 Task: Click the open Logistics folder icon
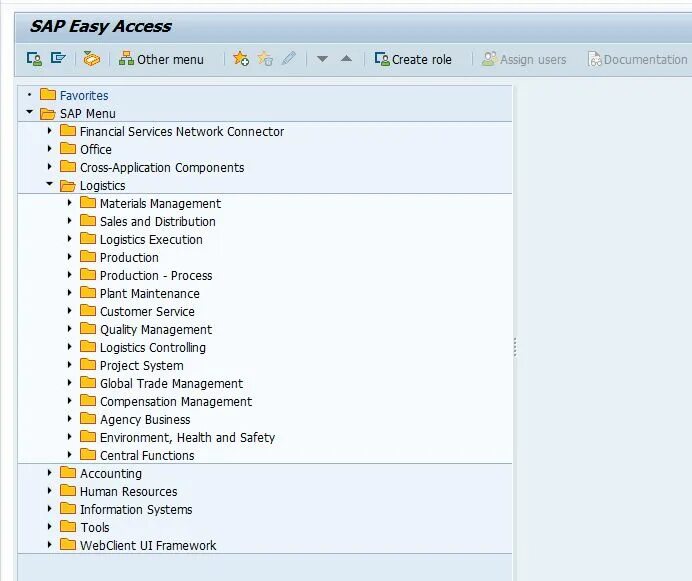pos(68,185)
